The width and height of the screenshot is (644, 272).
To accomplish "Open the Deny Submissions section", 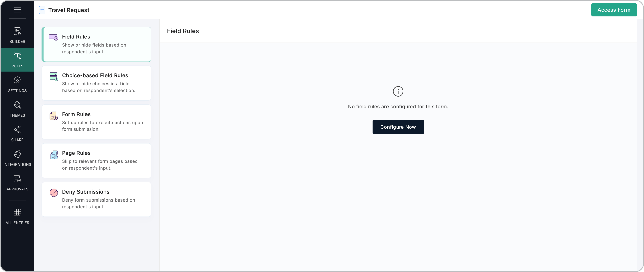I will [97, 199].
